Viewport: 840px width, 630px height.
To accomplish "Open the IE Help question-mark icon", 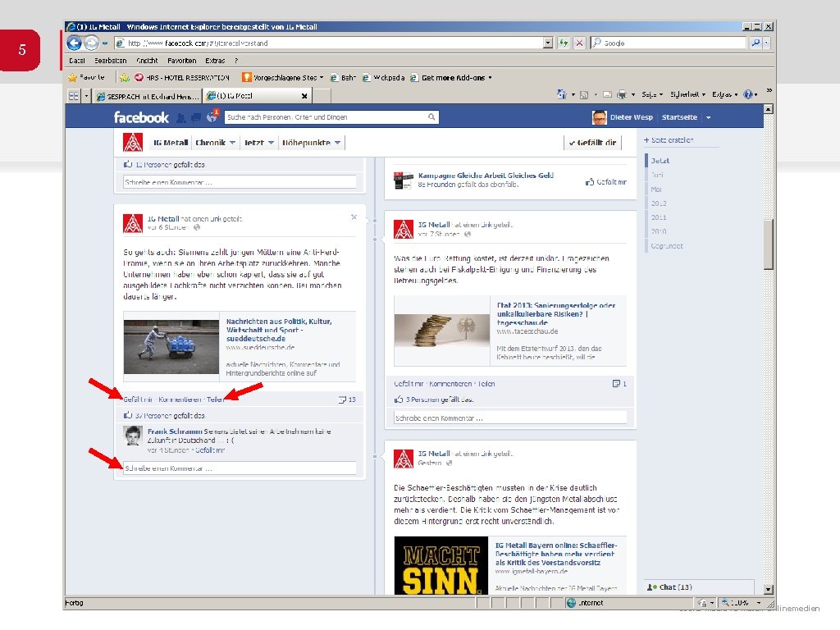I will pyautogui.click(x=748, y=94).
